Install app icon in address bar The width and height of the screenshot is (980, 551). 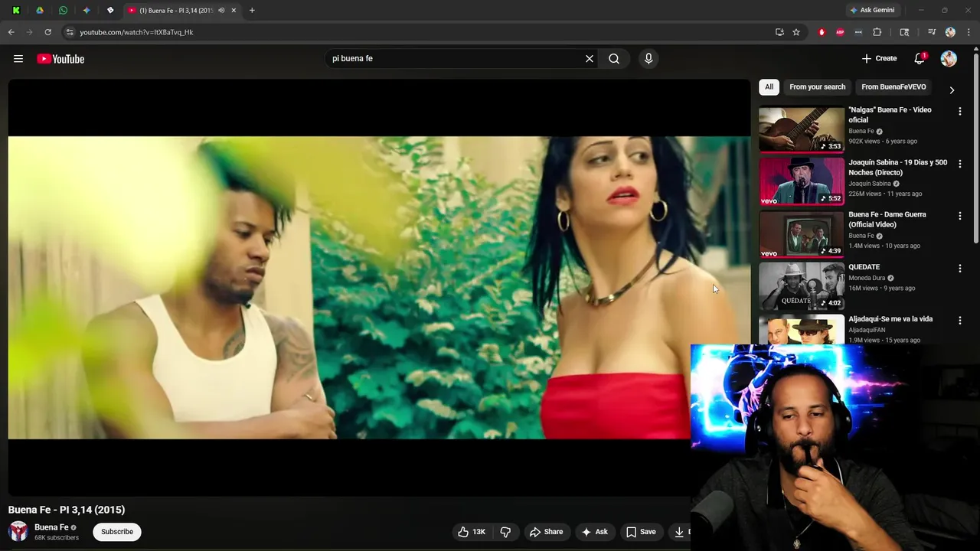(779, 32)
